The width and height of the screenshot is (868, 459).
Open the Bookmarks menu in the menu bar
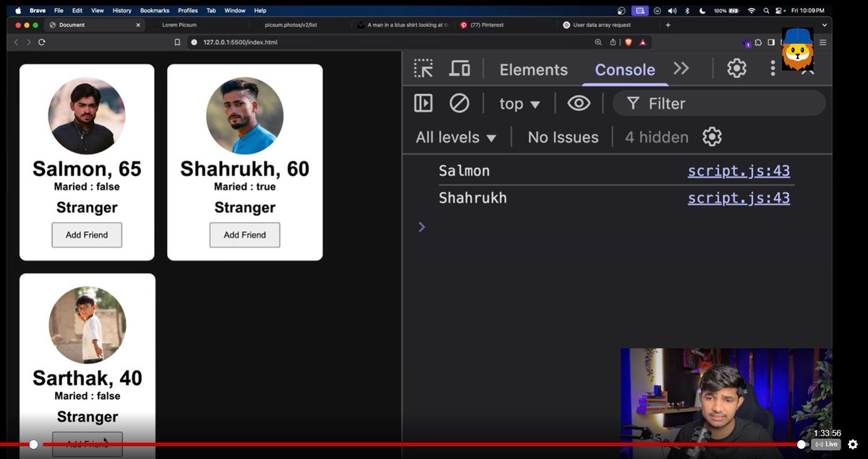point(155,10)
